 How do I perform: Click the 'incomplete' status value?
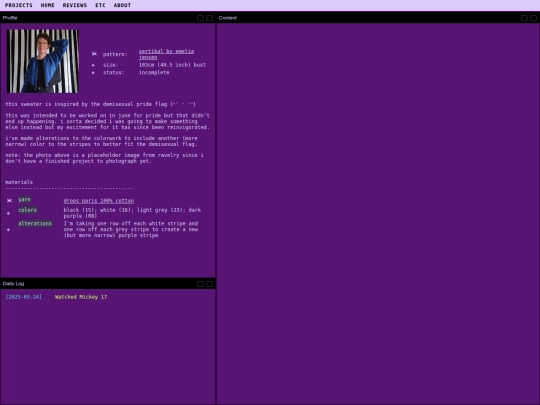[x=154, y=73]
